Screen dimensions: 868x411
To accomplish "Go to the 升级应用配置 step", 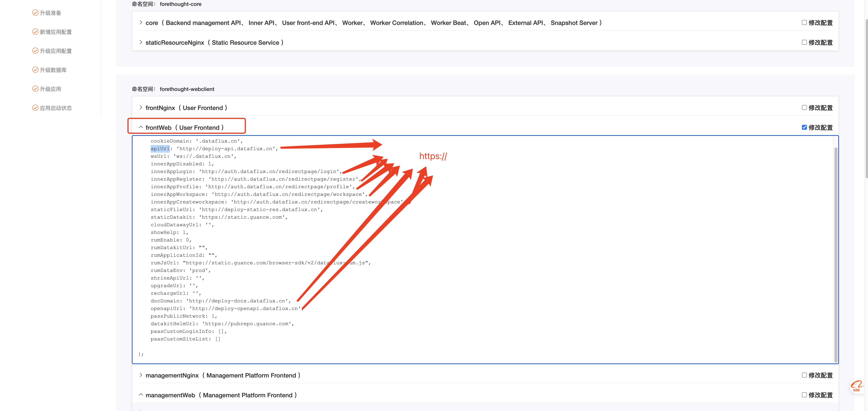I will [x=56, y=51].
